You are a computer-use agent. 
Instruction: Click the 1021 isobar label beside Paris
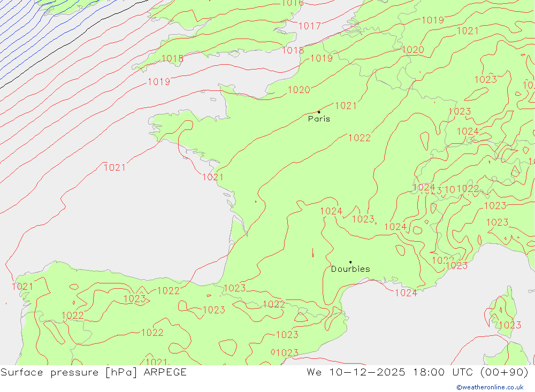pyautogui.click(x=346, y=106)
